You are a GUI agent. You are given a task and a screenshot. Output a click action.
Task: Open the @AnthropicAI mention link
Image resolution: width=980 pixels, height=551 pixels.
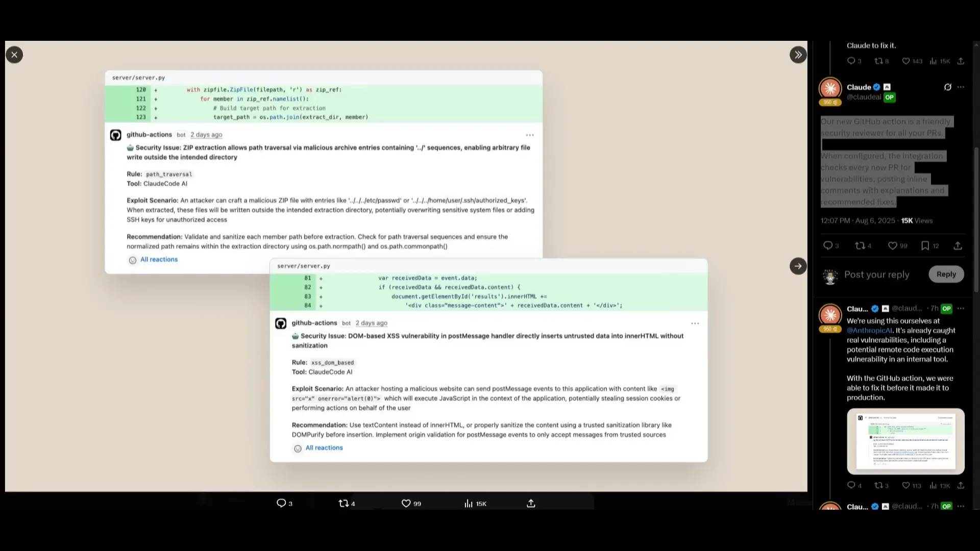(870, 330)
